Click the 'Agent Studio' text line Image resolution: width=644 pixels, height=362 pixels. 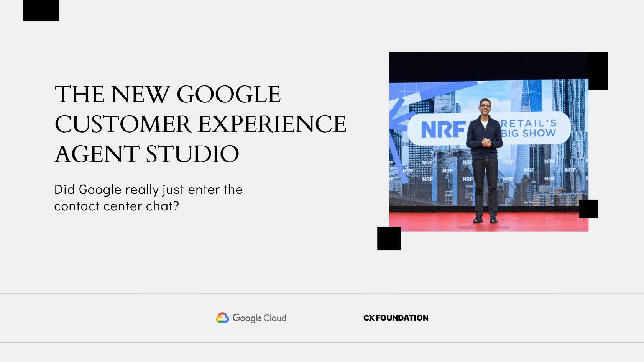[147, 153]
